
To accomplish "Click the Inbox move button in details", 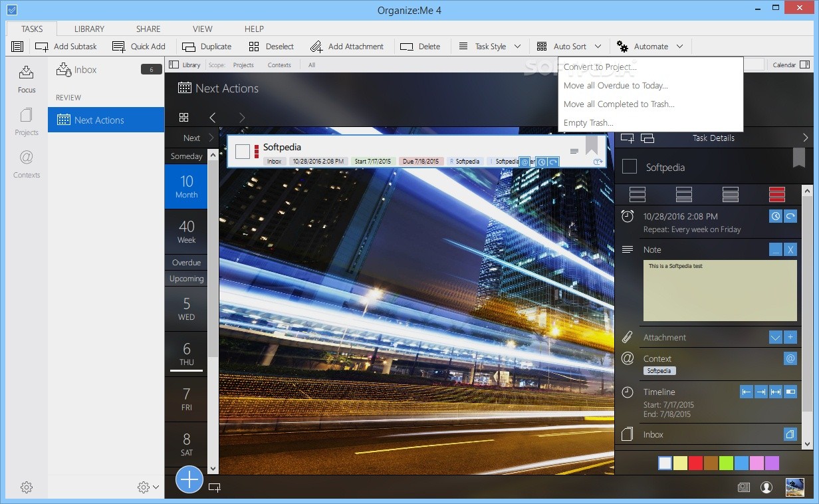I will 790,434.
